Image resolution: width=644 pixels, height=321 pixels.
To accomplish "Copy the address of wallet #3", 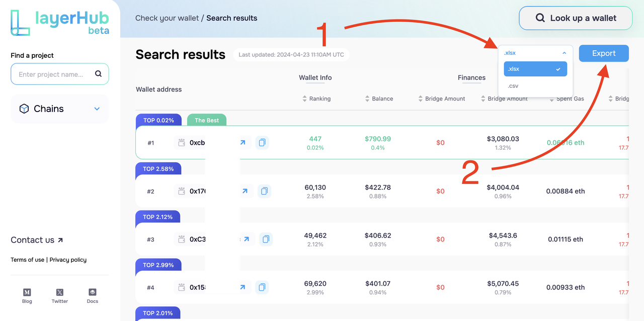I will [266, 239].
